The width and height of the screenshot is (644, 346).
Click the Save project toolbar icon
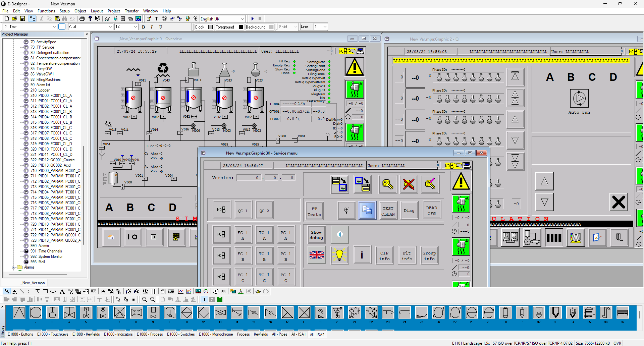22,19
